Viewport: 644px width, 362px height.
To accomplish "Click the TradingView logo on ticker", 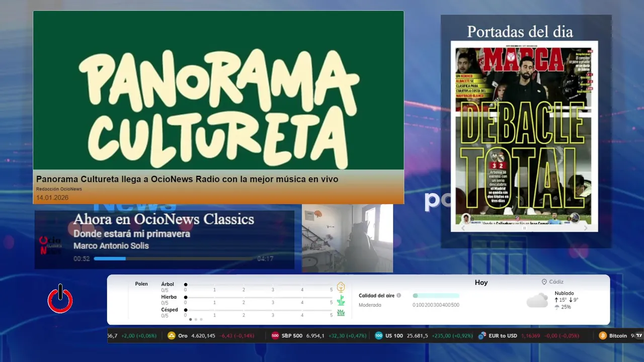I will pyautogui.click(x=639, y=336).
